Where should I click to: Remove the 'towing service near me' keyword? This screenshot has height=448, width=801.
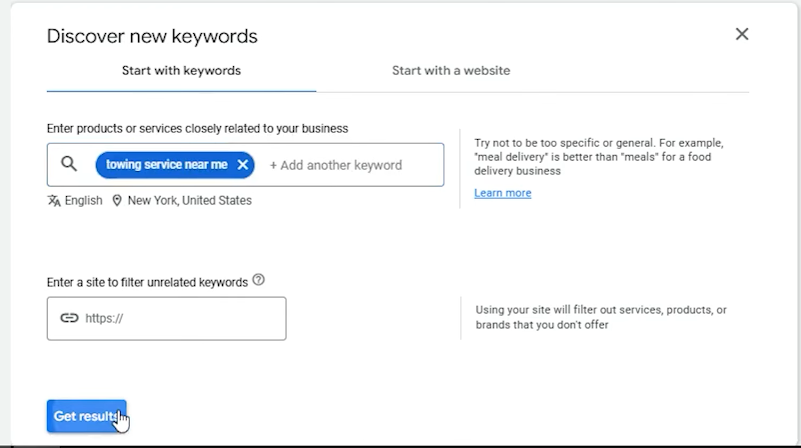click(x=243, y=164)
